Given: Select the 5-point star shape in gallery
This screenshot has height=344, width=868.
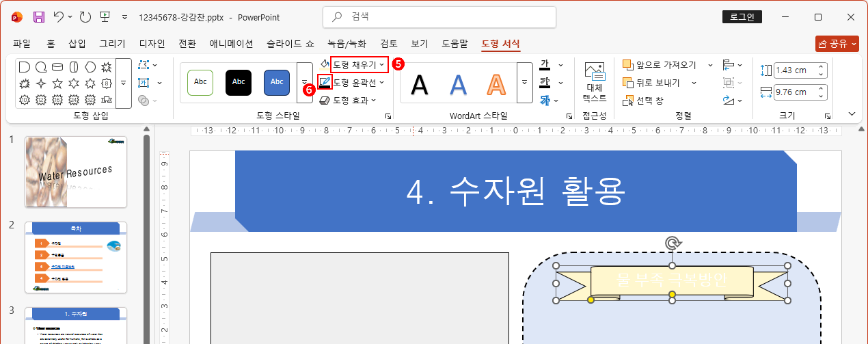Looking at the screenshot, I should click(57, 83).
